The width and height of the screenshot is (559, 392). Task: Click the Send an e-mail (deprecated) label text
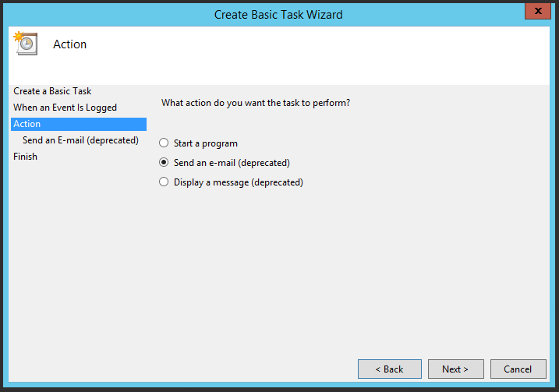pos(232,163)
